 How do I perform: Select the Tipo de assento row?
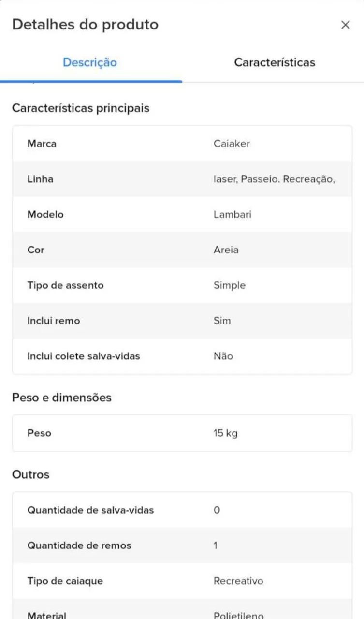click(x=182, y=285)
